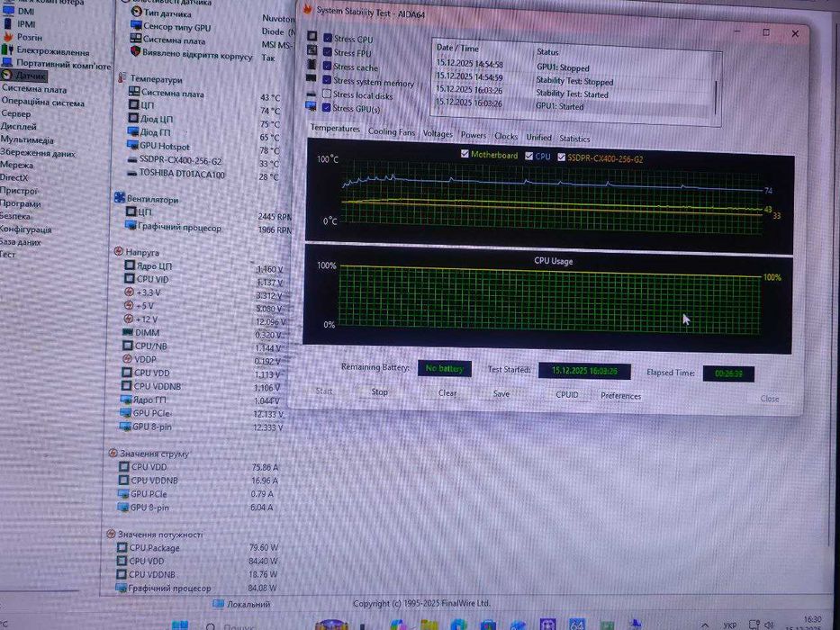Select the Розгін flame icon in sidebar
Screen dimensions: 840x630
pyautogui.click(x=8, y=37)
